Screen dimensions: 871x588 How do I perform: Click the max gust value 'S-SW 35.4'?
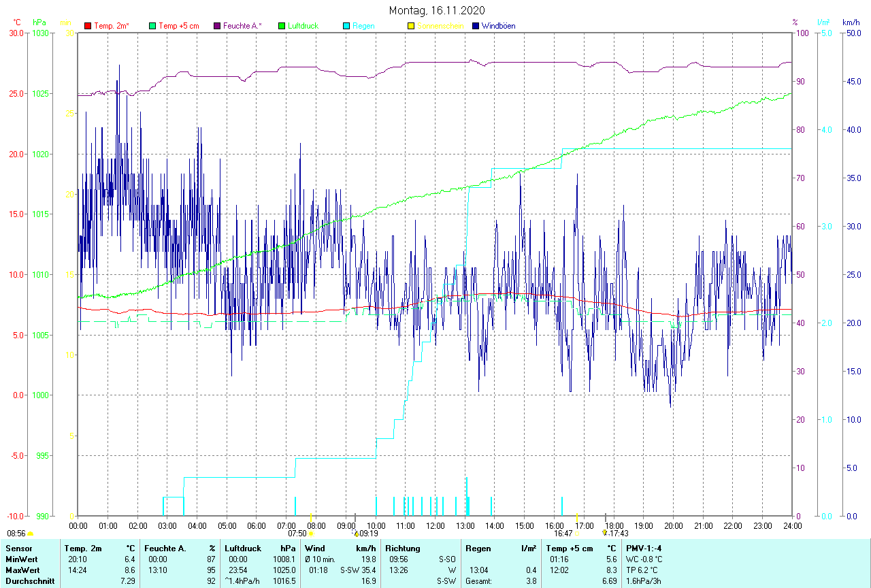[358, 570]
